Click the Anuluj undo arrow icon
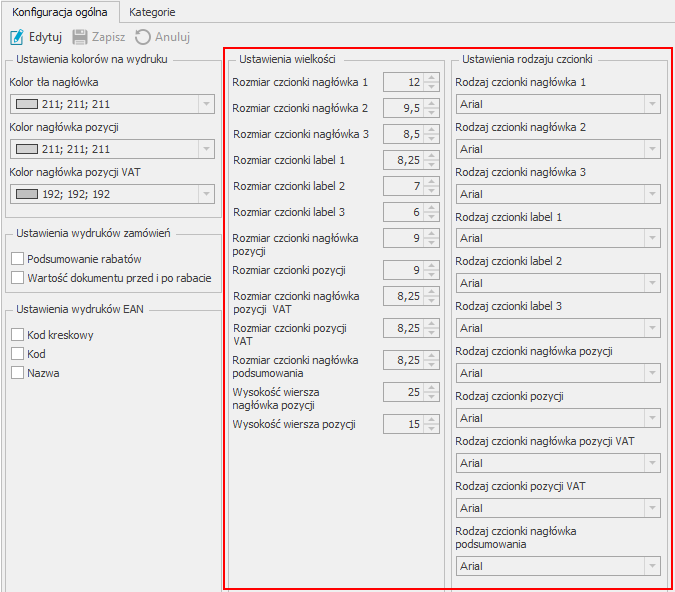This screenshot has height=592, width=675. point(143,37)
